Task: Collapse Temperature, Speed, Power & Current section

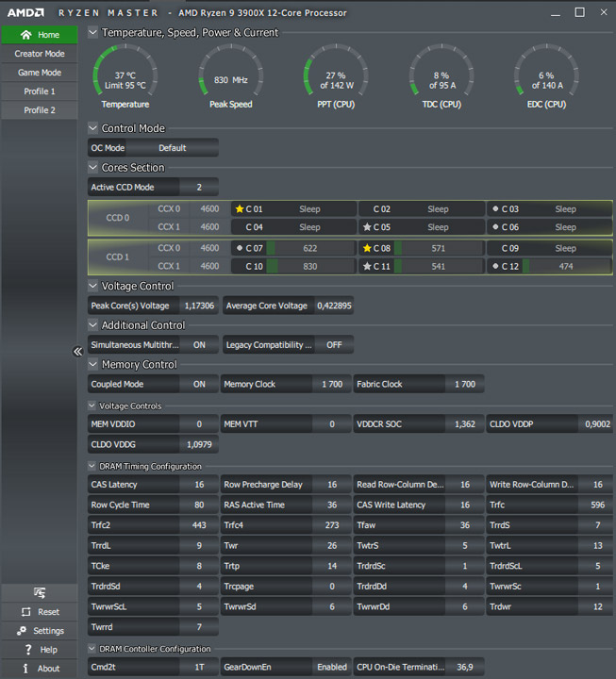Action: click(92, 32)
